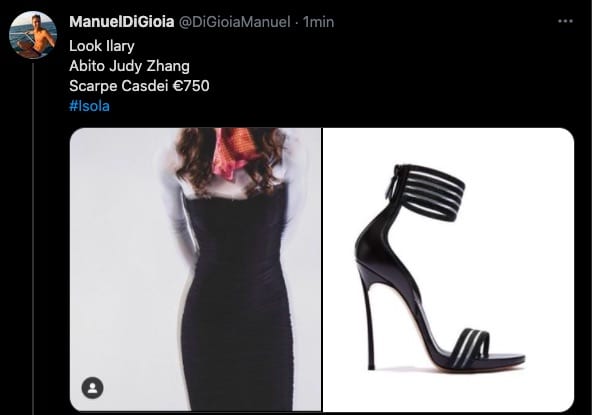Image resolution: width=592 pixels, height=415 pixels.
Task: Click the tagged people icon on dress photo
Action: (92, 388)
